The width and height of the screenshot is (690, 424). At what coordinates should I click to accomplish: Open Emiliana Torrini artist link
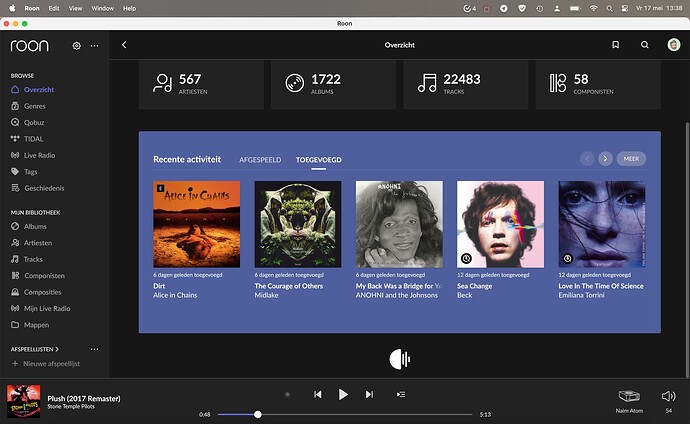pos(581,295)
